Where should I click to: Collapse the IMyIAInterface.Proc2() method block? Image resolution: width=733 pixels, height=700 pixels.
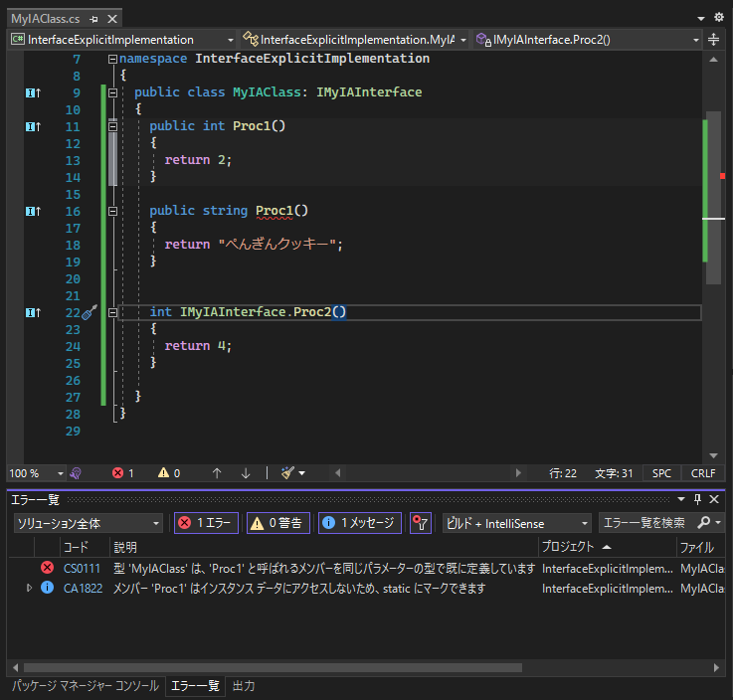112,312
